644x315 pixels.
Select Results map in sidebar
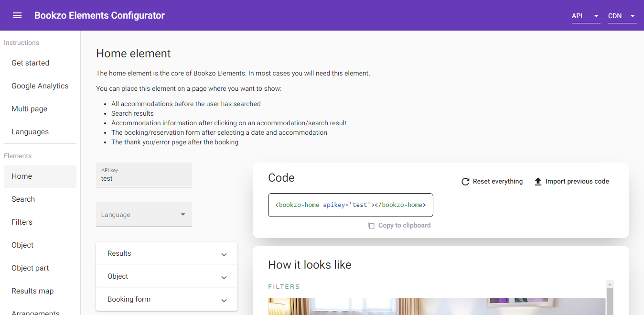40,291
